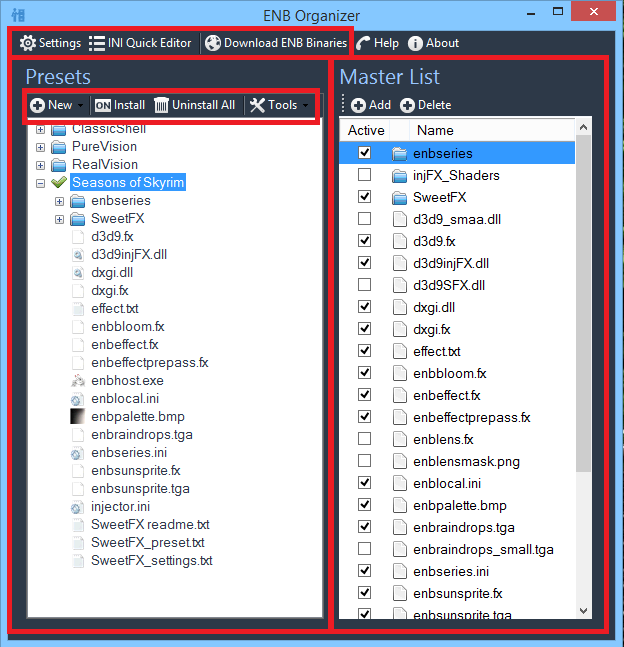
Task: Select enbhost.exe application icon
Action: click(78, 381)
